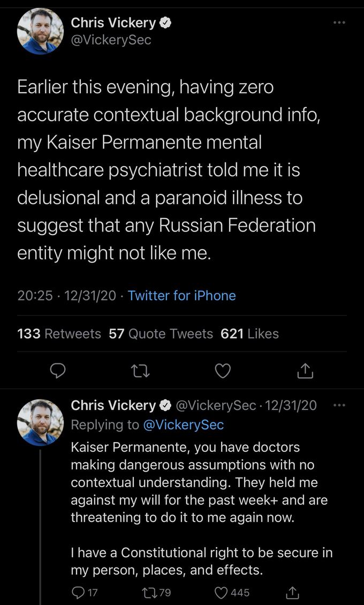The image size is (364, 605).
Task: Share the main tweet via the share icon
Action: [x=305, y=371]
